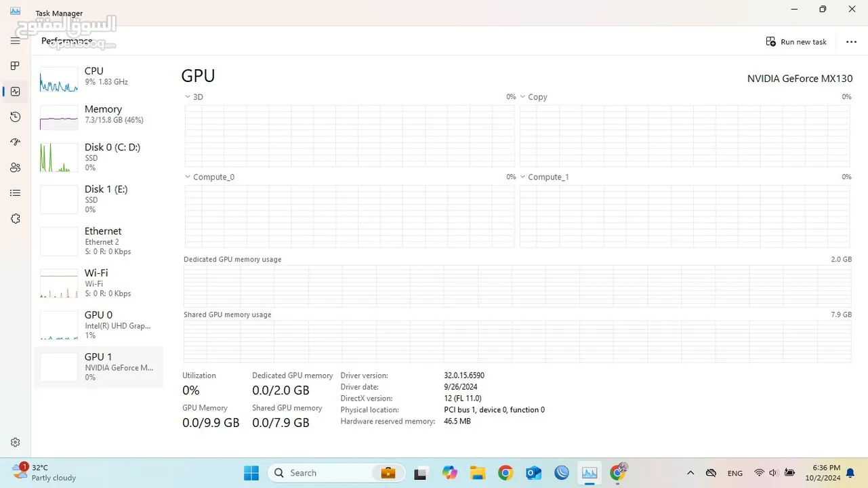Open Outlook from the taskbar

tap(534, 473)
